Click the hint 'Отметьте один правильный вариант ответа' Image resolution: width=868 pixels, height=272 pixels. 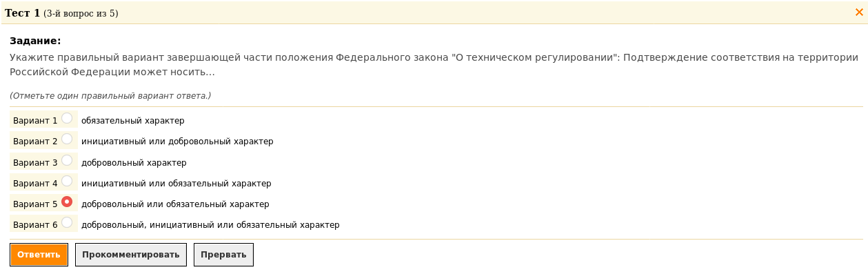point(110,95)
